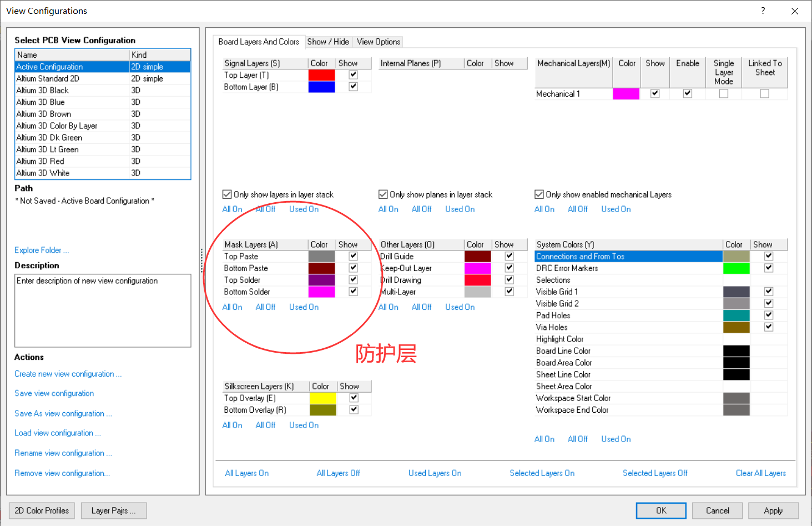
Task: Select Altium Standard 2D configuration
Action: pos(103,78)
